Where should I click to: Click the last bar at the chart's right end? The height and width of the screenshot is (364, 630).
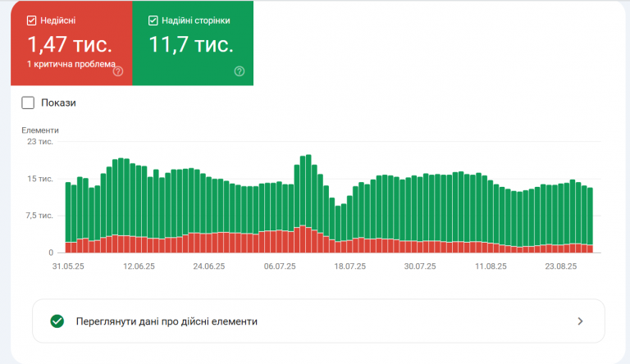591,221
